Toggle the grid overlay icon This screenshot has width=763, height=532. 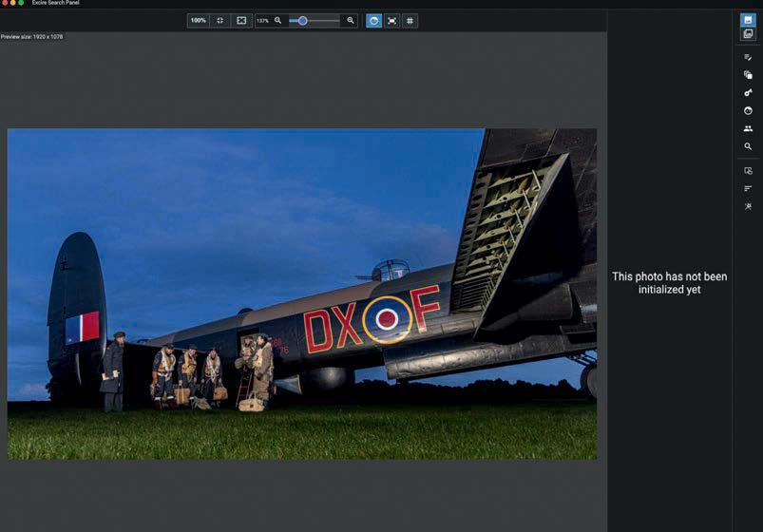pos(410,20)
